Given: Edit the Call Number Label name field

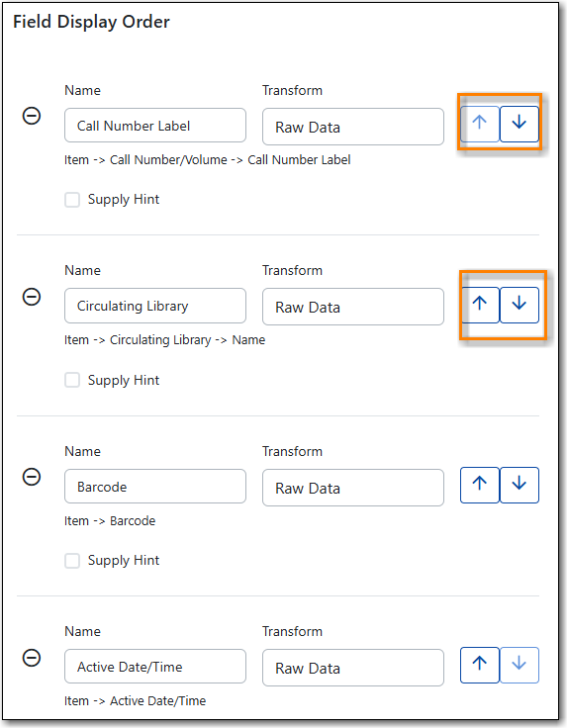Looking at the screenshot, I should pyautogui.click(x=155, y=126).
